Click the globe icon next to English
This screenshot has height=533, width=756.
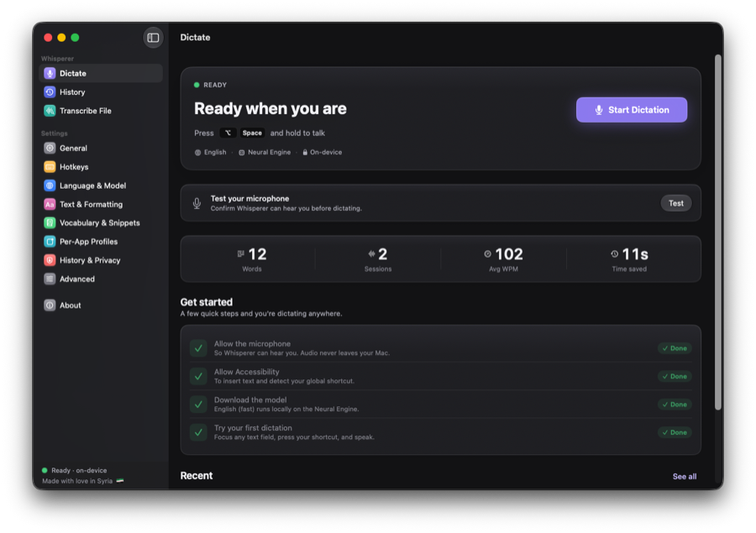click(x=197, y=152)
